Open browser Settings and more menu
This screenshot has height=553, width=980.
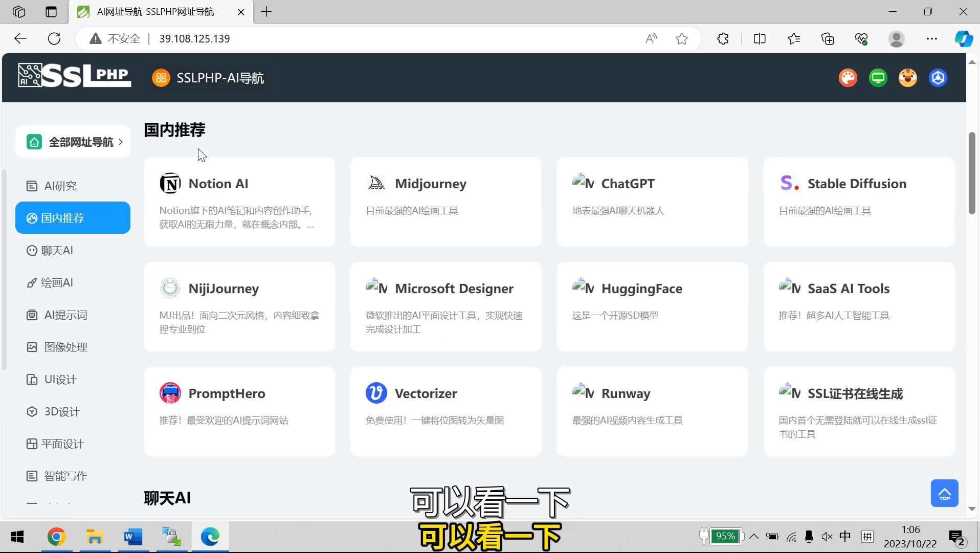(931, 39)
